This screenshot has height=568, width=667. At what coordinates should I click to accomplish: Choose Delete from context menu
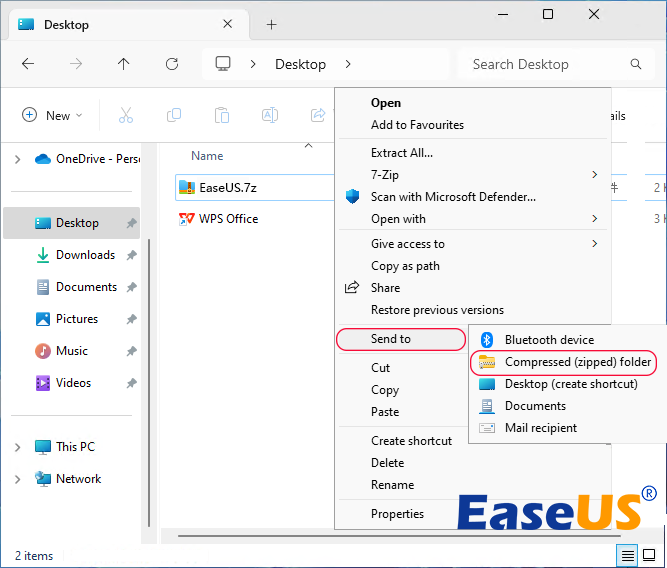click(x=388, y=463)
